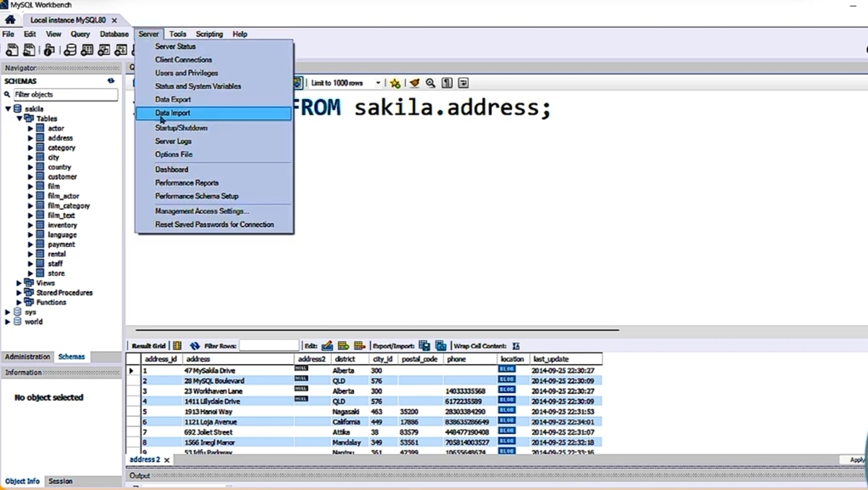The width and height of the screenshot is (868, 490).
Task: Click the Result Grid button
Action: tap(148, 346)
